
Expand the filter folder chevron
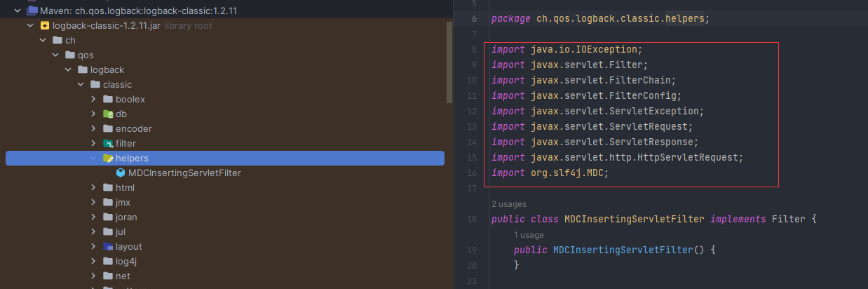[93, 143]
